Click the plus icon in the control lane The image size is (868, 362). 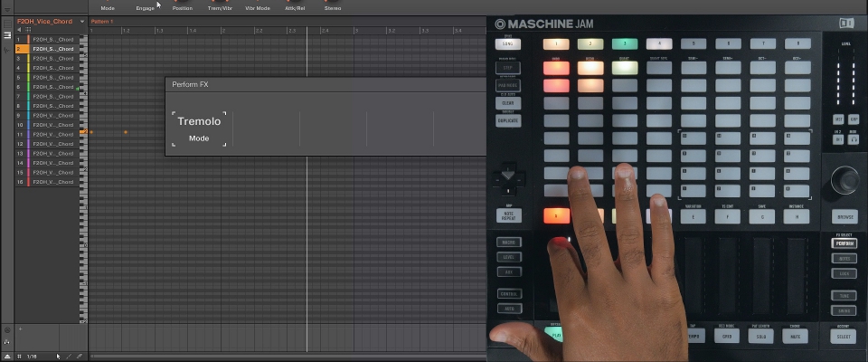coord(21,329)
